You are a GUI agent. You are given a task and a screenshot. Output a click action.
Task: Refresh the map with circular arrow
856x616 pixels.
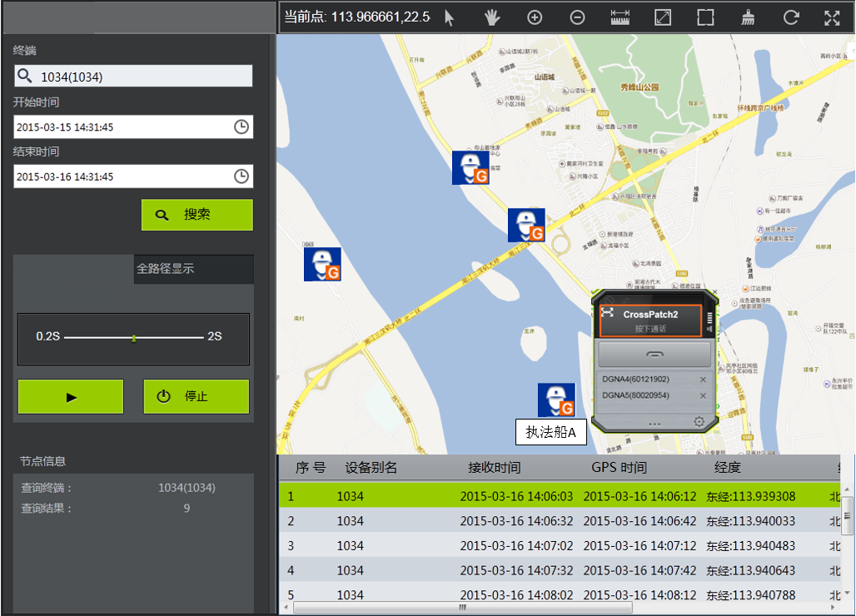point(790,17)
